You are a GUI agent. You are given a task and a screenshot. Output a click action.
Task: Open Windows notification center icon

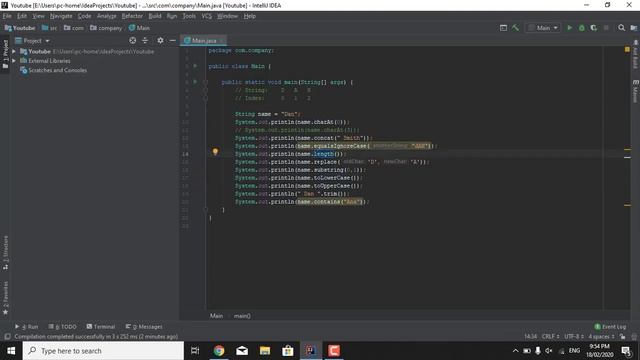tap(626, 351)
